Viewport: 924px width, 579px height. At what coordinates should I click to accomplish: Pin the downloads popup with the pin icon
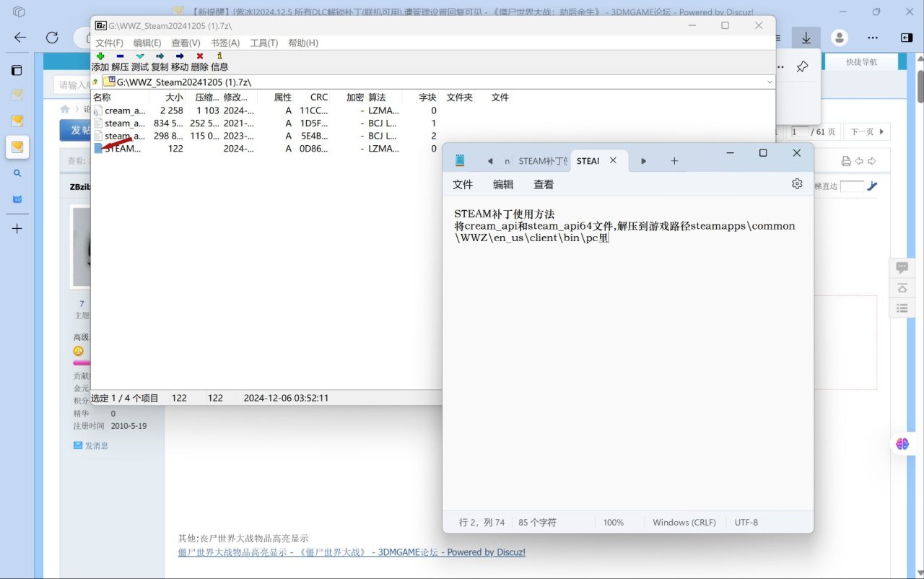pyautogui.click(x=802, y=67)
